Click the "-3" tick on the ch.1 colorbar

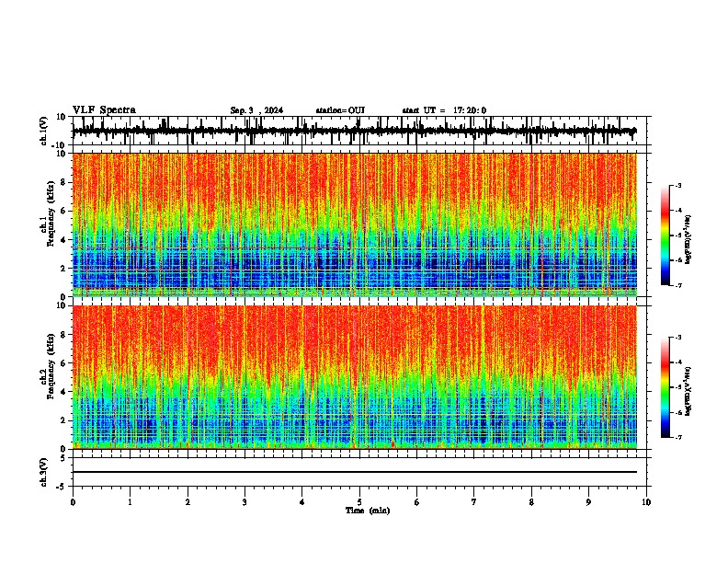click(677, 186)
